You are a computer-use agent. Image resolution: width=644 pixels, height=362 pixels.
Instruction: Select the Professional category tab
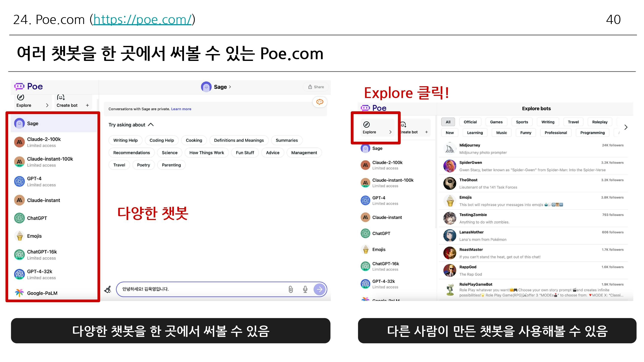click(x=556, y=133)
